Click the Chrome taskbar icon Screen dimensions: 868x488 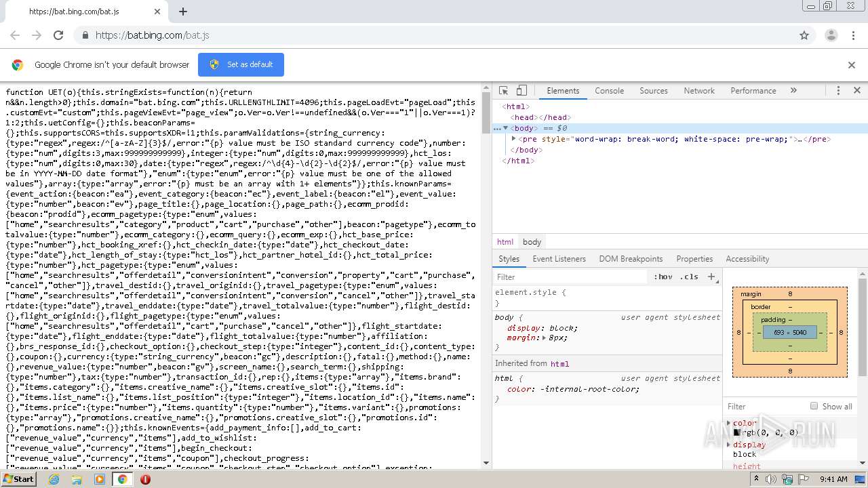click(122, 479)
